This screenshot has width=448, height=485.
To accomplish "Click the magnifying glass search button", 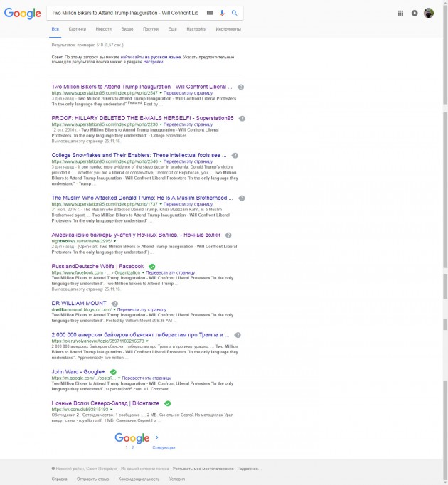I will coord(235,14).
